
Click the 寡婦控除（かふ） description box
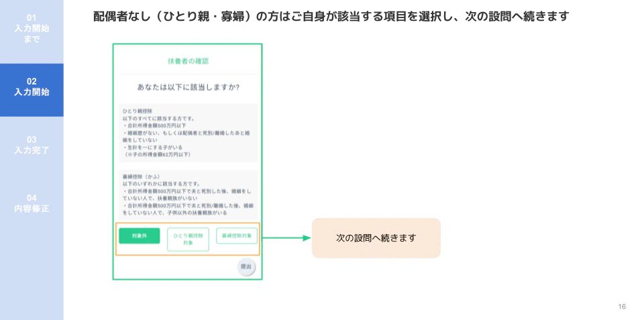tap(188, 195)
